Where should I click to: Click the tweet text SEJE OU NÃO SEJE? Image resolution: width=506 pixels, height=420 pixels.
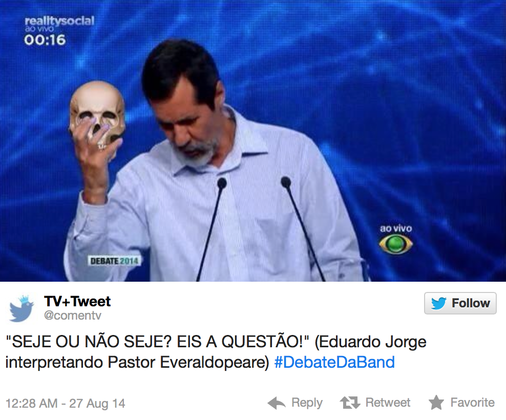[x=89, y=342]
